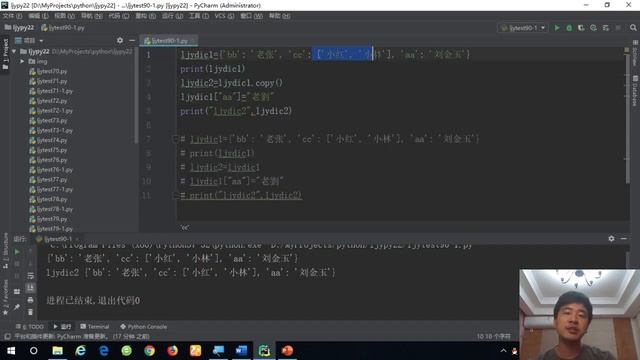Collapse the ljypy22 root folder

pos(15,51)
